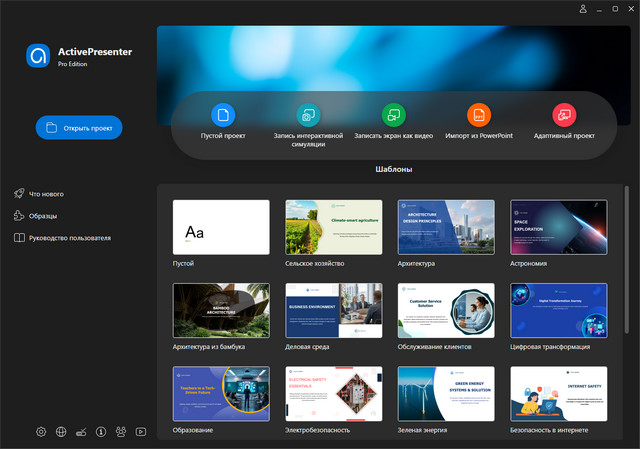Choose Записать экран как видео
This screenshot has width=640, height=449.
point(393,115)
